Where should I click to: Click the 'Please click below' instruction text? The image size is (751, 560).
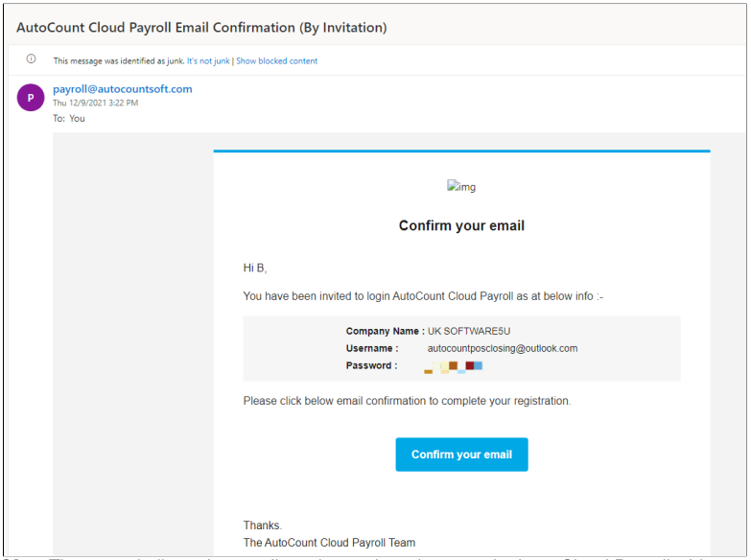coord(407,400)
